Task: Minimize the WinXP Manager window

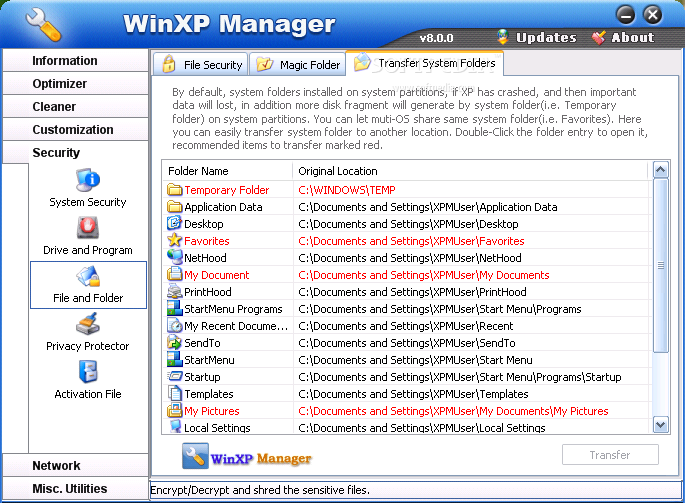Action: point(626,15)
